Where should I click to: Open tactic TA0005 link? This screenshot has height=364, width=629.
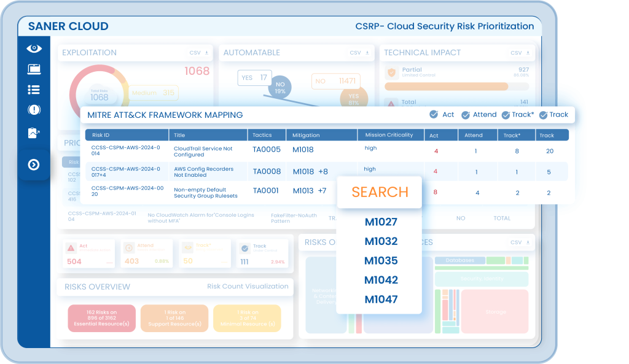(x=267, y=149)
